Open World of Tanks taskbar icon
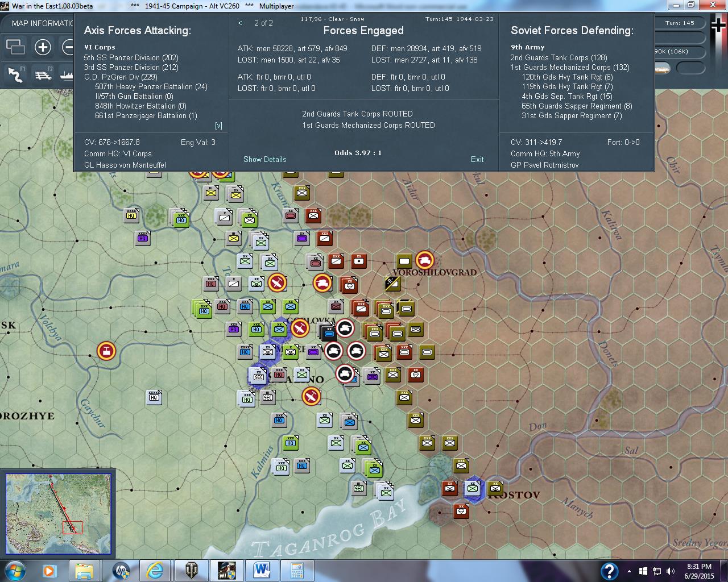This screenshot has width=728, height=582. (x=191, y=570)
